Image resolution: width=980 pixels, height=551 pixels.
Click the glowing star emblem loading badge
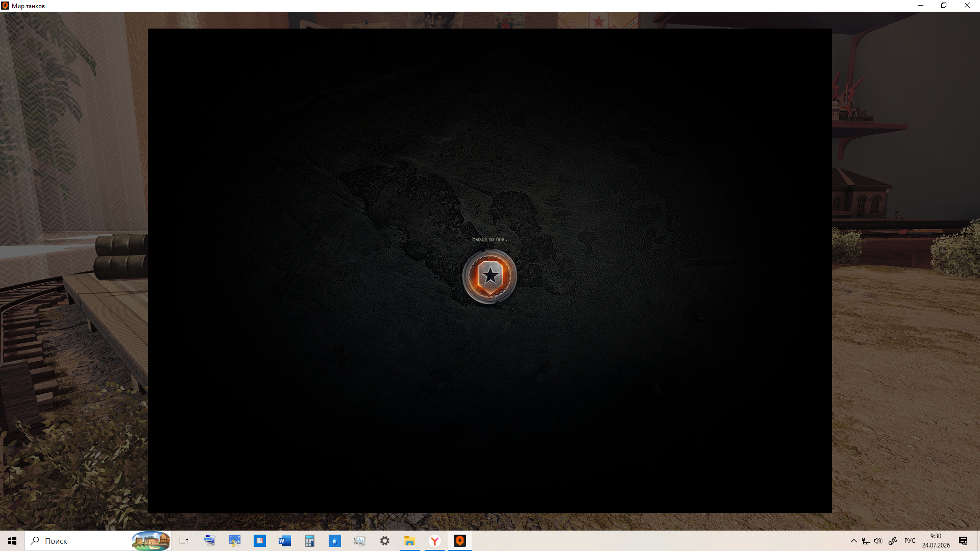[490, 276]
